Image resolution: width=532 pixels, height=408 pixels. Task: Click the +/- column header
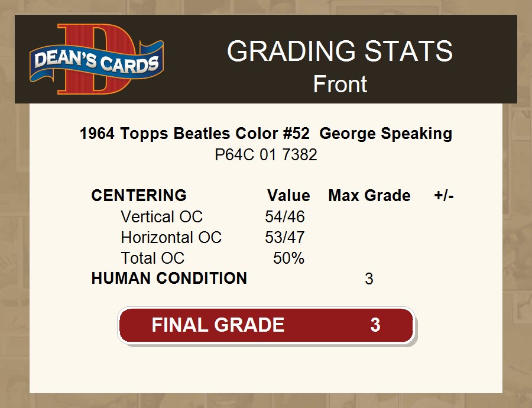[444, 196]
